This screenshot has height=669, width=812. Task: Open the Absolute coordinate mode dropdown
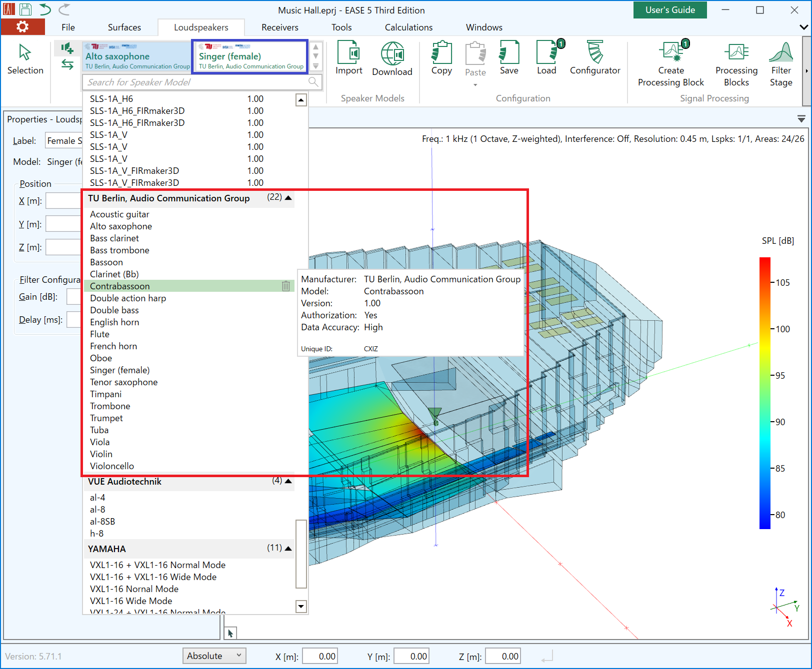(214, 656)
